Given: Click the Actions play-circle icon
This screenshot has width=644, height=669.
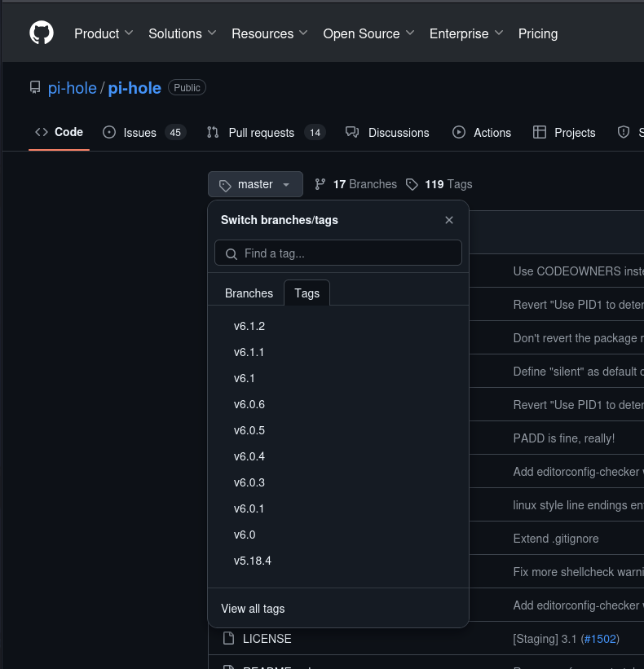Looking at the screenshot, I should pos(459,132).
